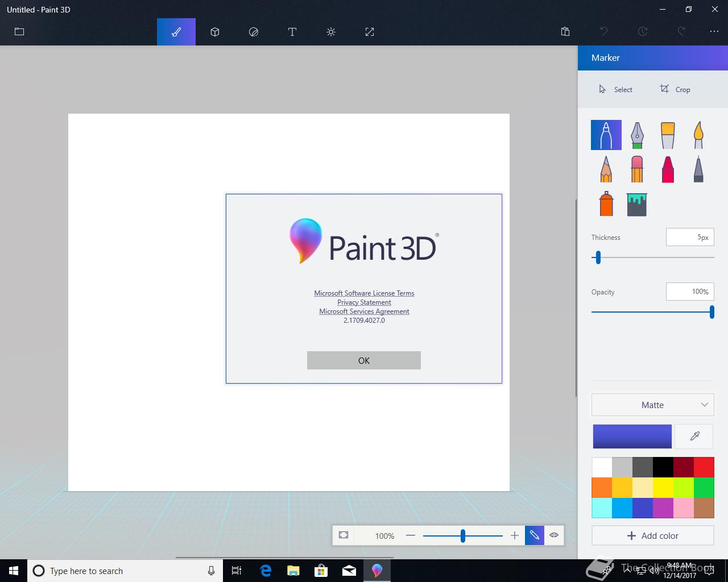Viewport: 728px width, 582px height.
Task: Pick the indigo color swatch
Action: (643, 508)
